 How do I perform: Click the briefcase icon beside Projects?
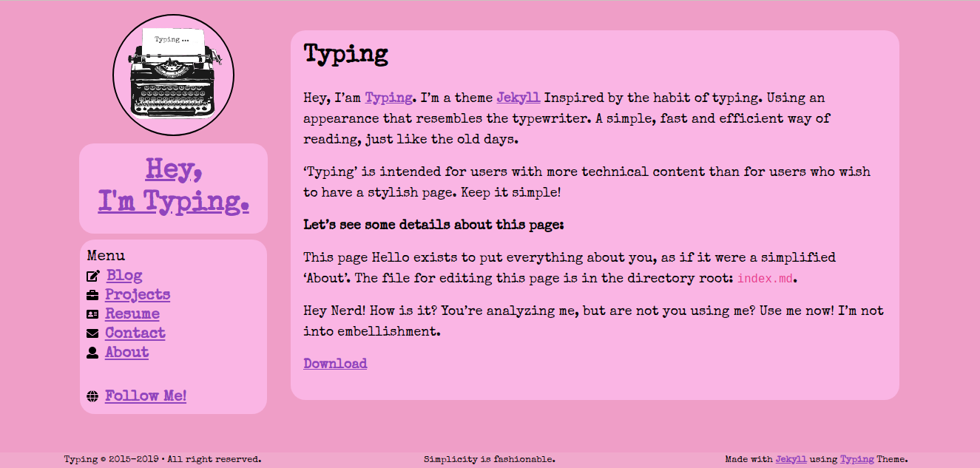pos(92,295)
